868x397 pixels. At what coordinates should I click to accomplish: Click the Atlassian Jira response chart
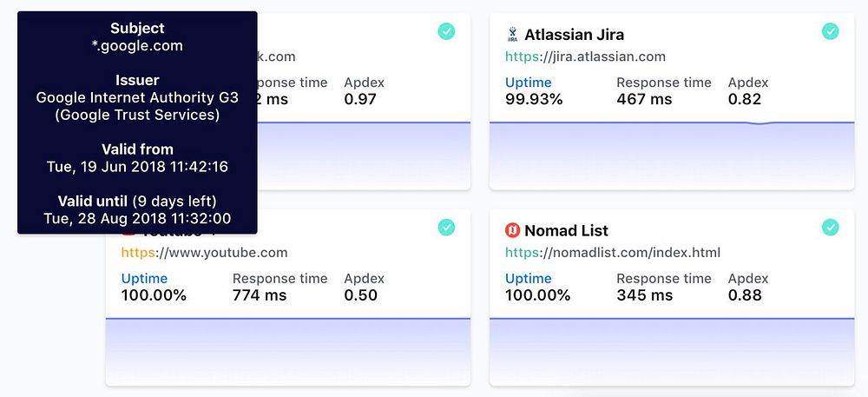click(671, 155)
